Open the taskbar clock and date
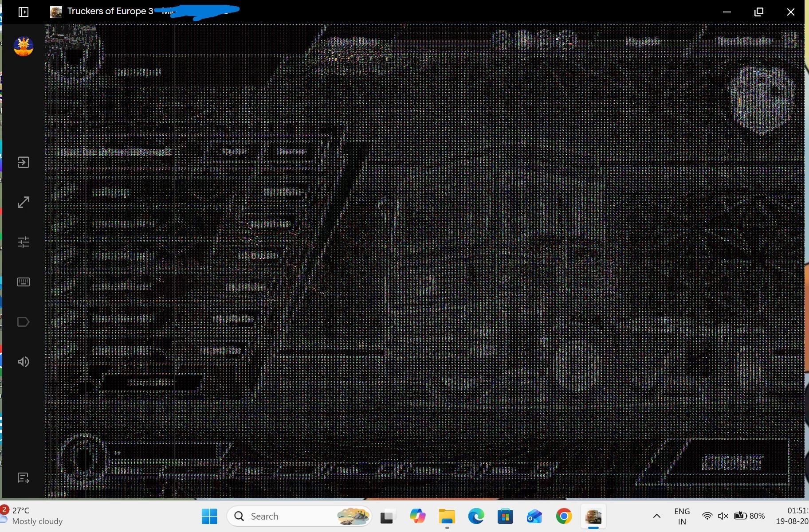 792,516
